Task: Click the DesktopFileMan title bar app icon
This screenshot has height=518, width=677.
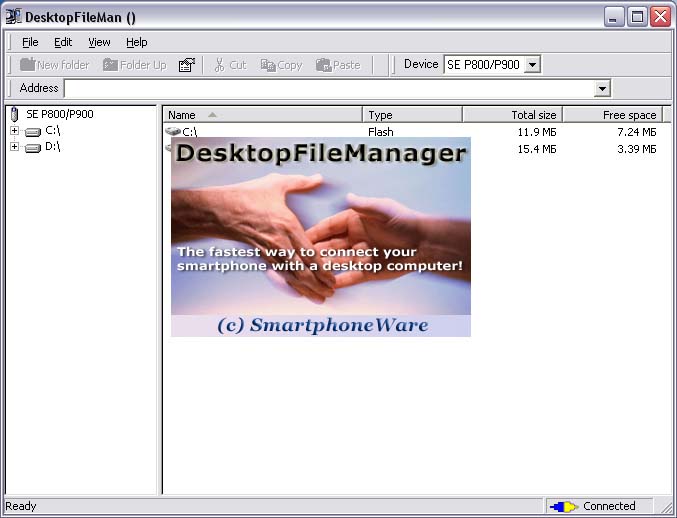Action: [14, 17]
